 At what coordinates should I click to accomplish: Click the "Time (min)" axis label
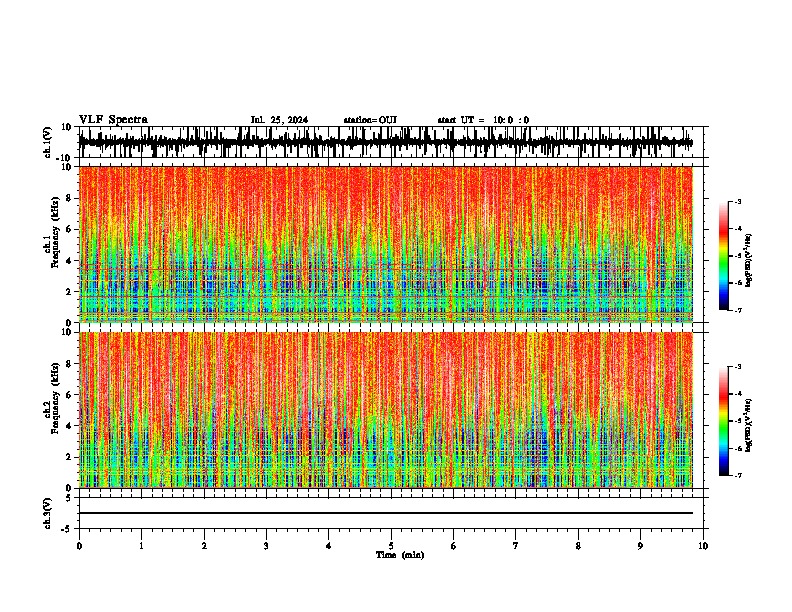(x=400, y=555)
